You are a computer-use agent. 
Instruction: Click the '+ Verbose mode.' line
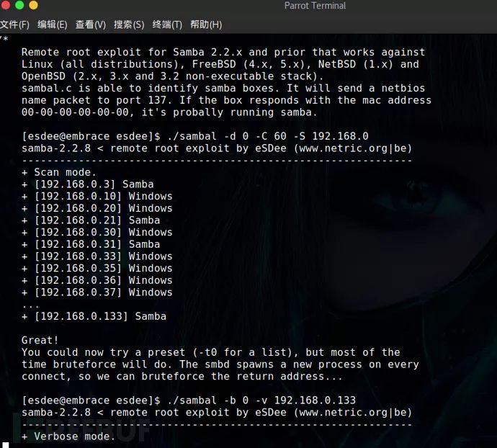click(x=68, y=436)
